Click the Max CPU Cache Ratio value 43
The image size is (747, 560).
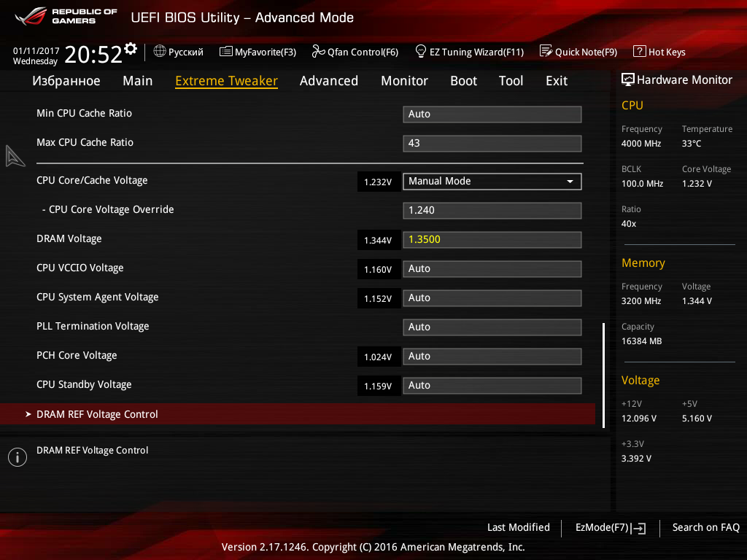coord(492,144)
